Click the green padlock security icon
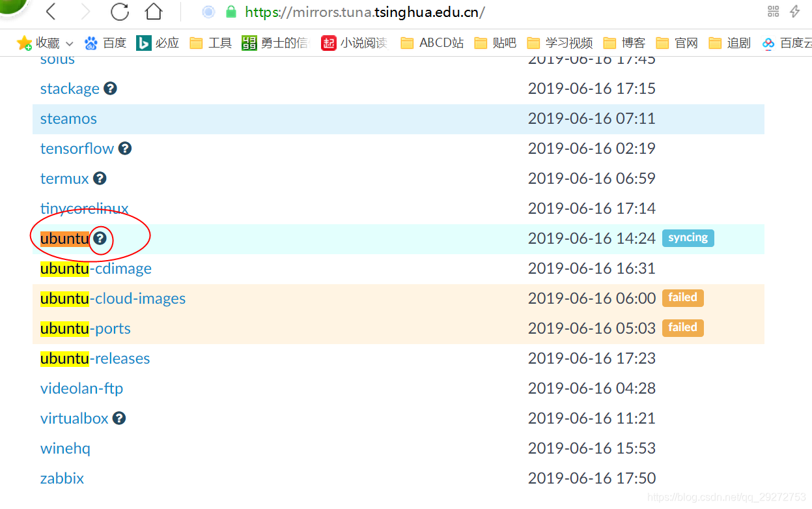The image size is (812, 509). (231, 12)
